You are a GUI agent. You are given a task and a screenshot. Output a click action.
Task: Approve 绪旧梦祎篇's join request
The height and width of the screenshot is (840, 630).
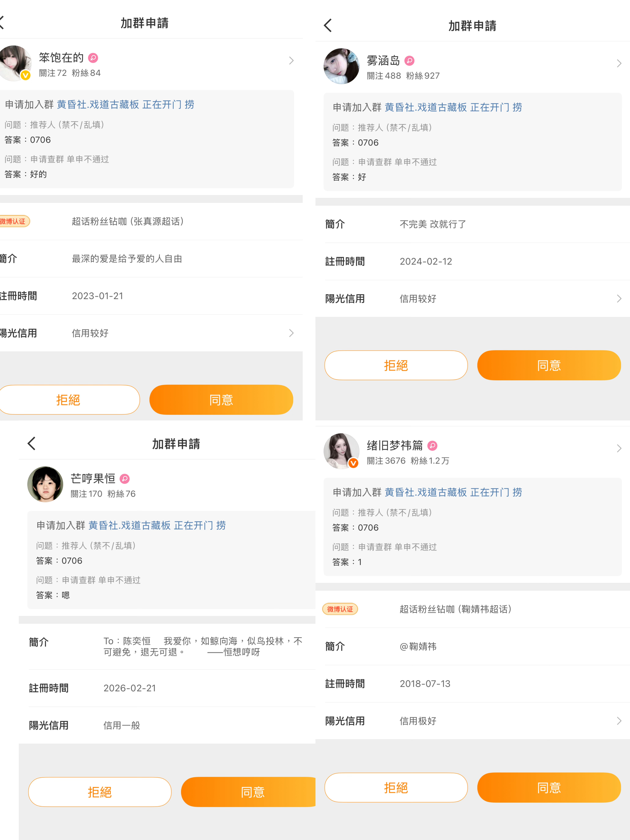549,788
